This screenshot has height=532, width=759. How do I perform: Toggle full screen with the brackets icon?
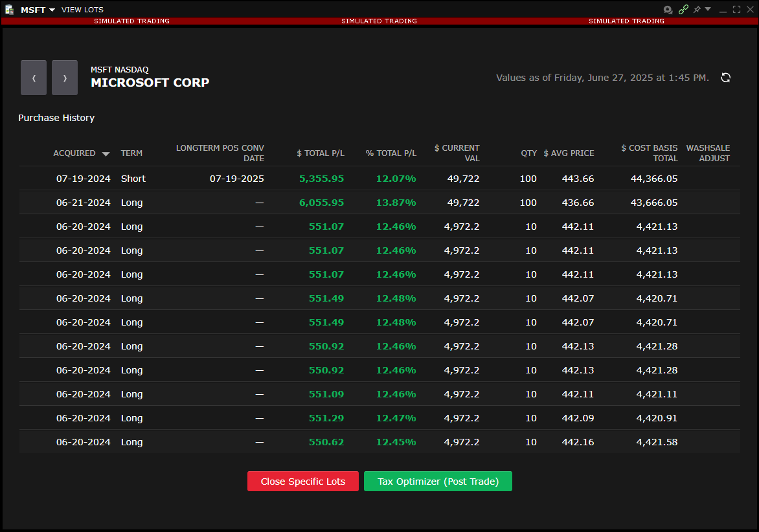[737, 10]
